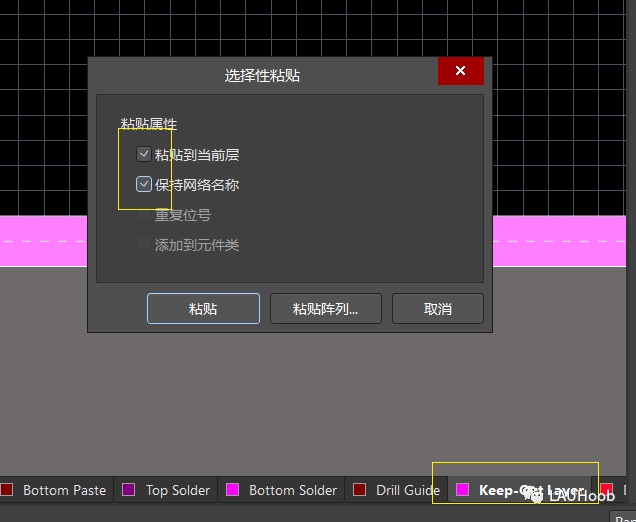The image size is (636, 522).
Task: Click the Bottom Solder magenta color swatch
Action: tap(232, 490)
